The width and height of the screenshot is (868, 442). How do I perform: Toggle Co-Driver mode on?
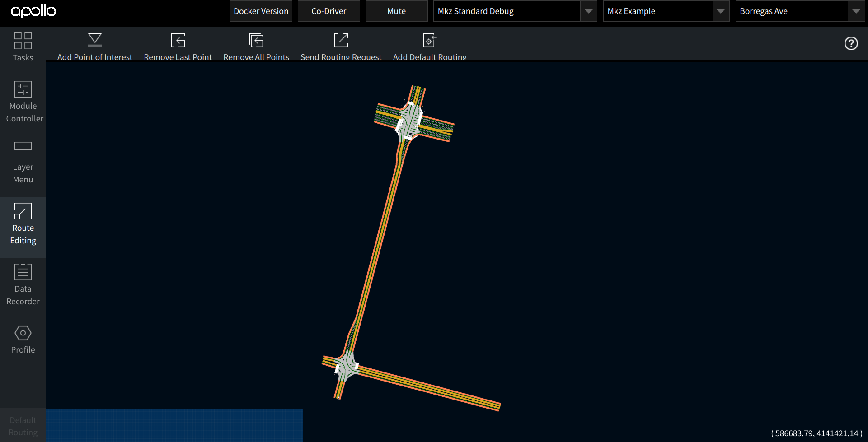pyautogui.click(x=328, y=11)
